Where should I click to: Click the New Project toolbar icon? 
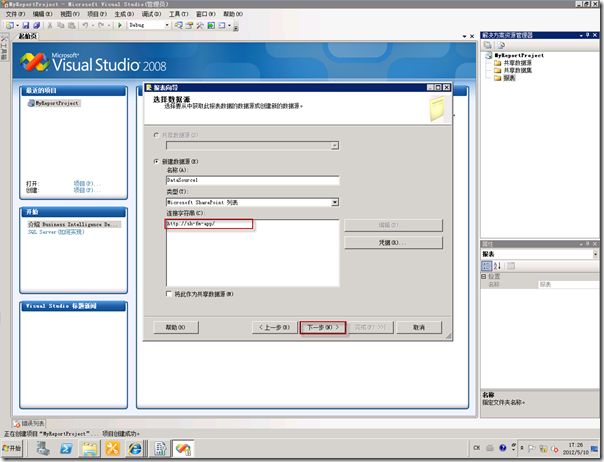pos(10,25)
